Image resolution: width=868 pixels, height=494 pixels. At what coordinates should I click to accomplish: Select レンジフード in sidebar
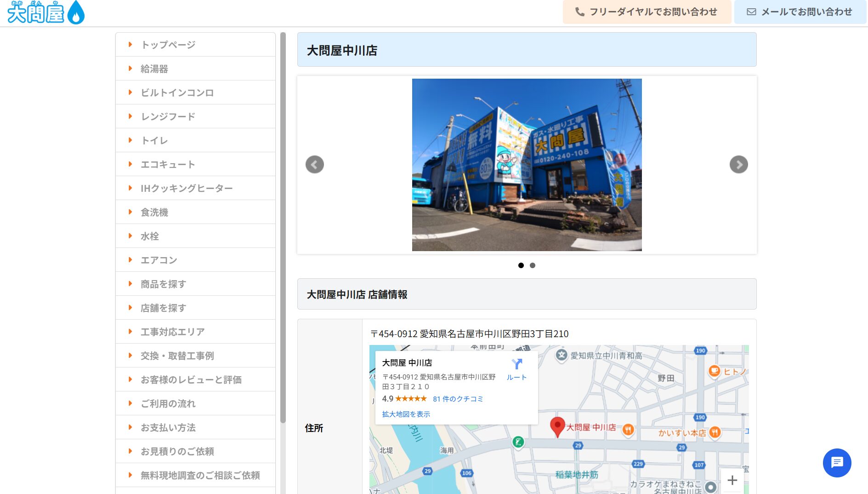tap(195, 116)
